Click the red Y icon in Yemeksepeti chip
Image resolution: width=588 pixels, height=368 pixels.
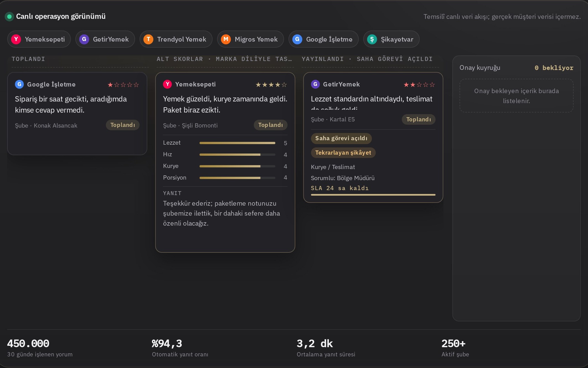pos(16,39)
